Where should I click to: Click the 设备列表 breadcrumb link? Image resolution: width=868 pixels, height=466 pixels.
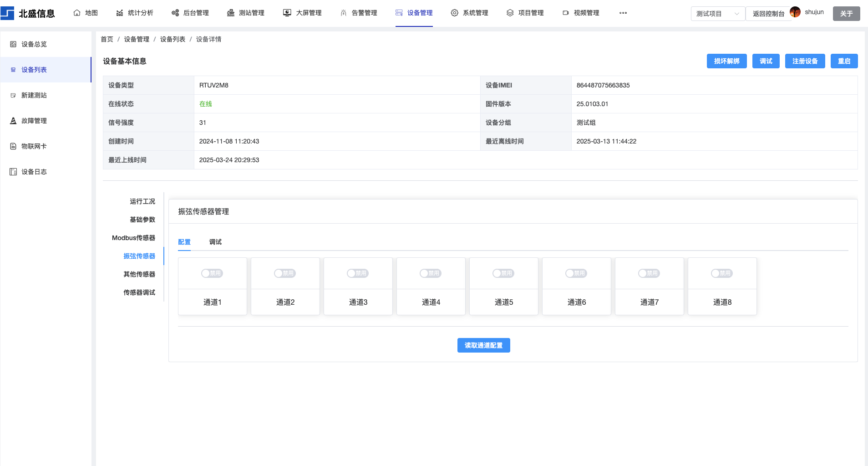[x=173, y=39]
